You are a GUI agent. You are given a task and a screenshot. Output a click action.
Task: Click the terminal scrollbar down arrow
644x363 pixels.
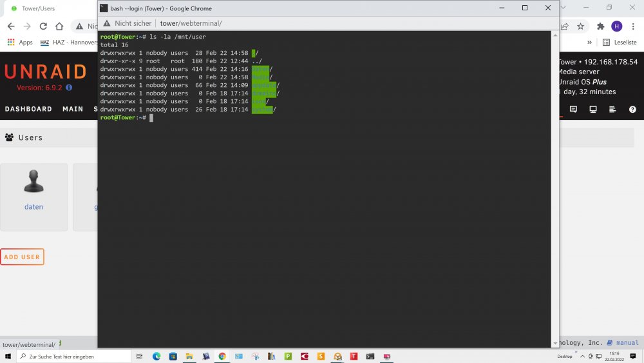click(555, 343)
